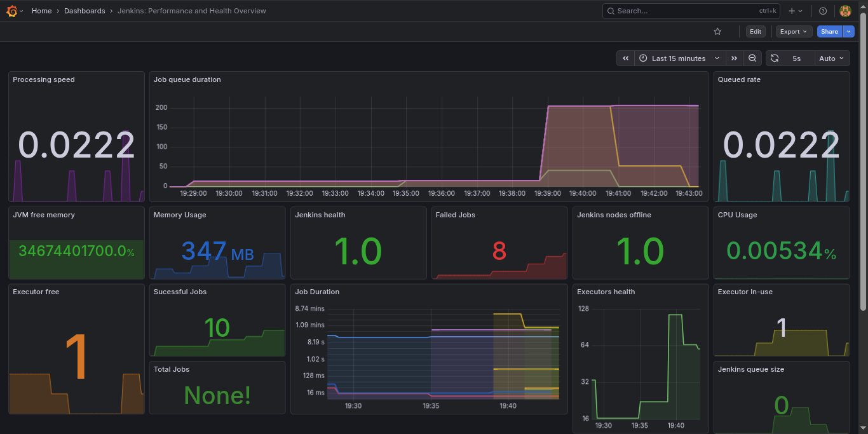
Task: Click the blue Share button
Action: point(829,31)
